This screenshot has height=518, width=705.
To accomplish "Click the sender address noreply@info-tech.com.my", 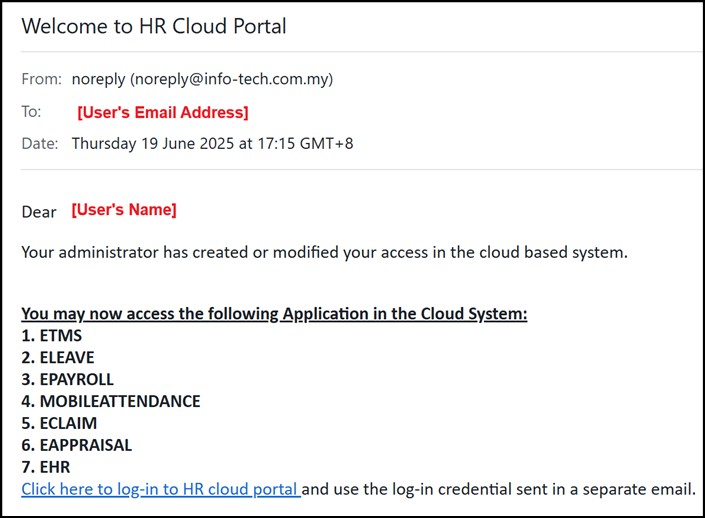I will (231, 79).
